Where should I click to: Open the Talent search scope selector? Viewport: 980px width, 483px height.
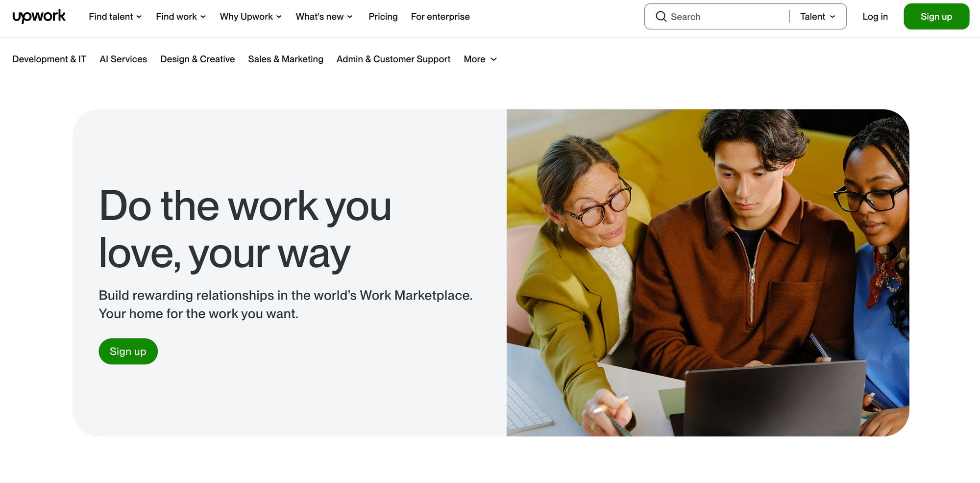(816, 16)
